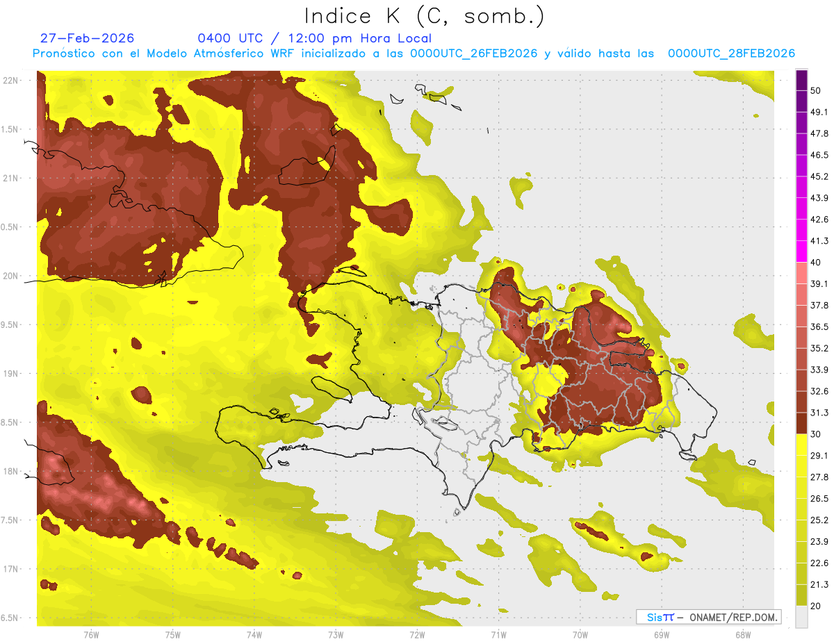Click the "21N" latitude label
Viewport: 834px width, 644px height.
click(11, 178)
